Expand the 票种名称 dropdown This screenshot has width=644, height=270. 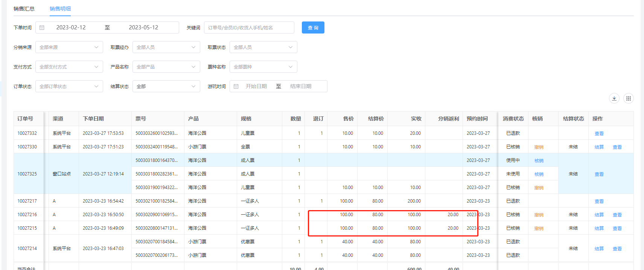click(x=263, y=67)
